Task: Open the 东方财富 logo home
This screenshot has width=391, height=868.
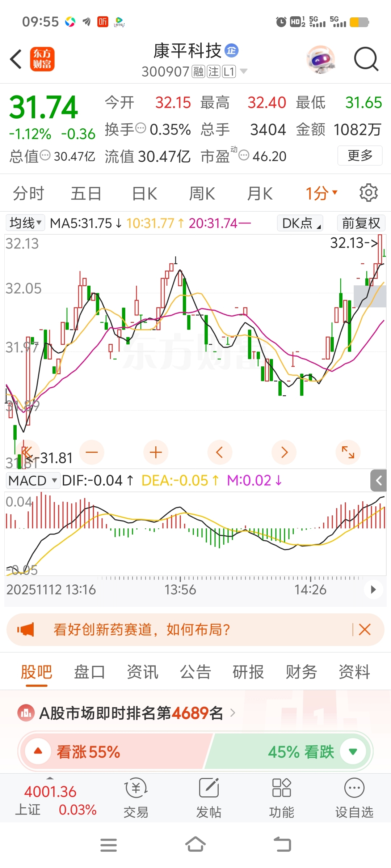Action: pyautogui.click(x=42, y=59)
